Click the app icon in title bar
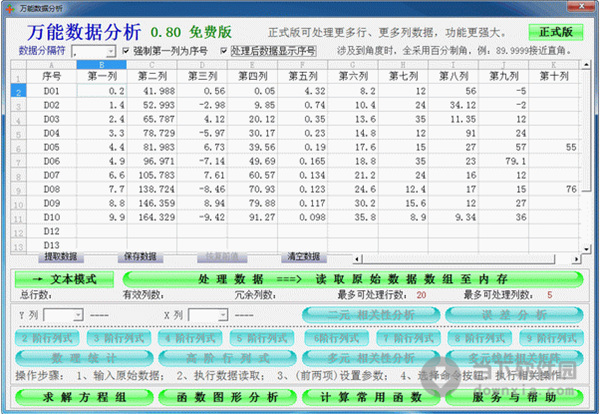This screenshot has height=414, width=600. click(x=10, y=6)
